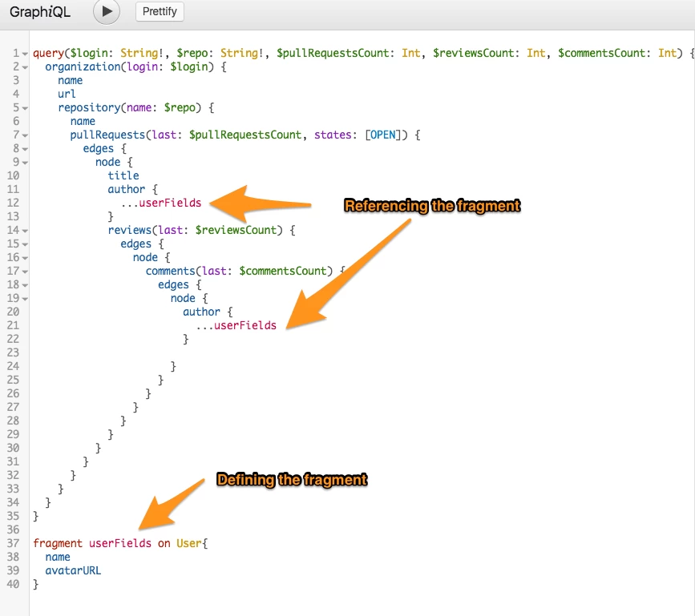
Task: Fold the reviews block on line 14
Action: click(26, 231)
